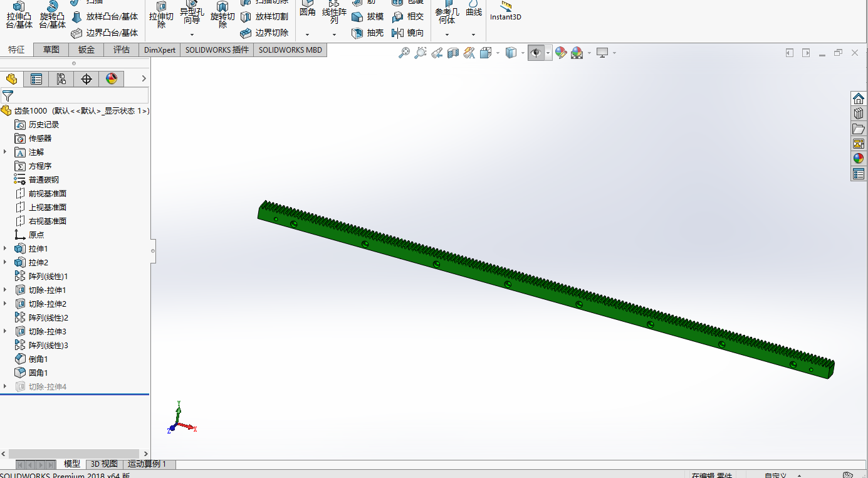
Task: Open the DimXpertManager crosshair tab
Action: 86,79
